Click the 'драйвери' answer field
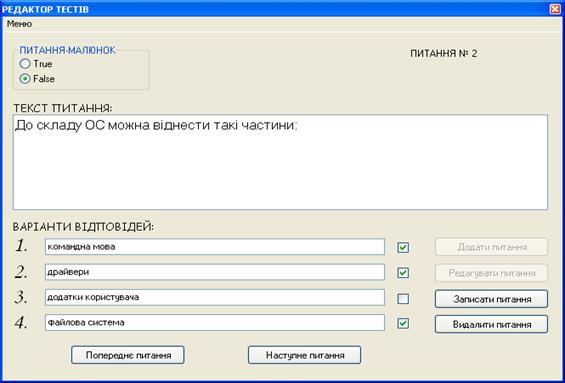Screen dimensions: 565x383 pos(215,272)
